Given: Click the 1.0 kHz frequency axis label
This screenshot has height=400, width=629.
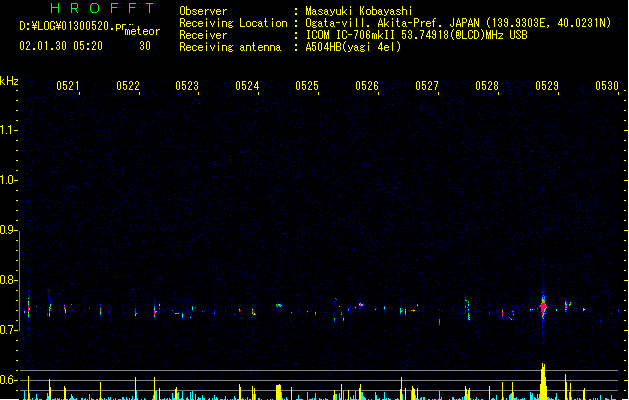Looking at the screenshot, I should 8,180.
